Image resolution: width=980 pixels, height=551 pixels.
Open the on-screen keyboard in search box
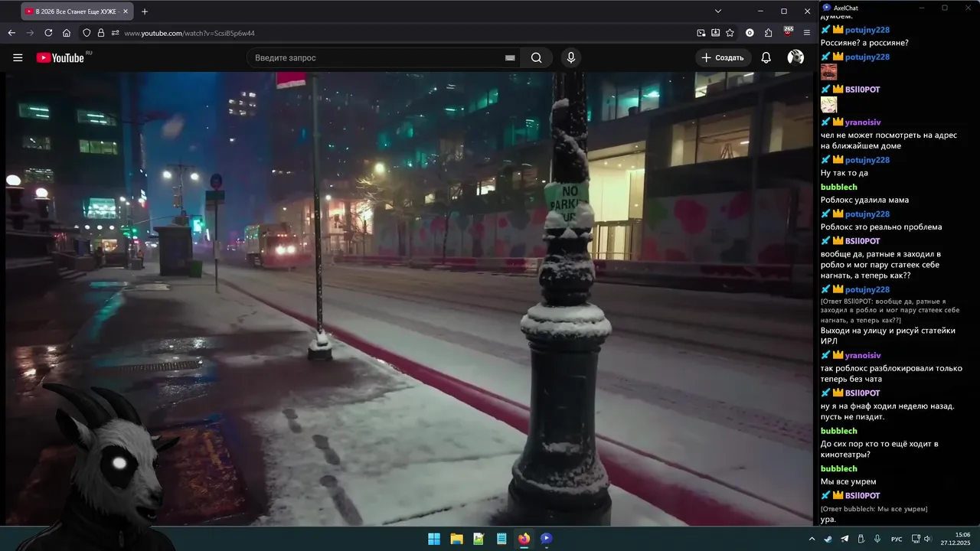pyautogui.click(x=510, y=58)
